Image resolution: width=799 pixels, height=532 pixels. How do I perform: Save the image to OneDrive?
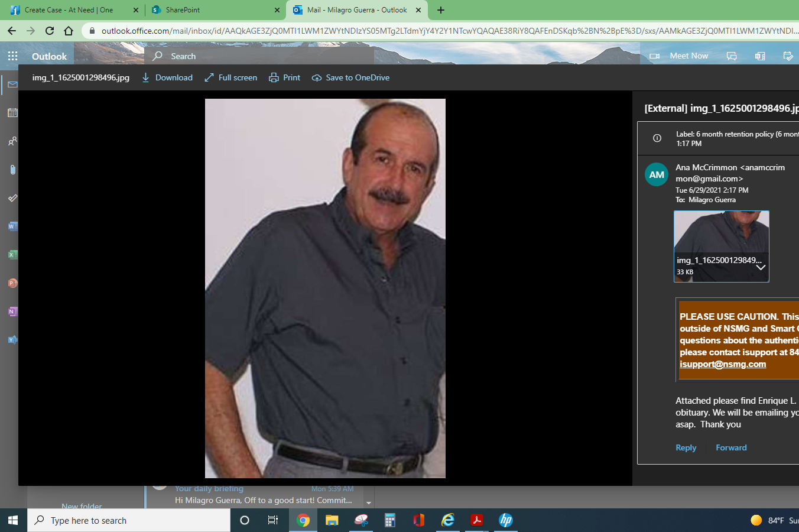351,77
